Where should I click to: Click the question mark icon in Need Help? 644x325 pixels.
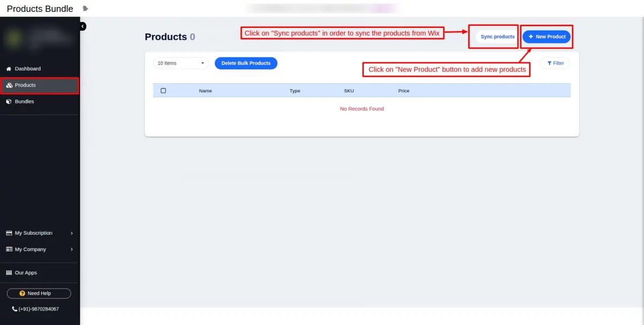point(23,293)
